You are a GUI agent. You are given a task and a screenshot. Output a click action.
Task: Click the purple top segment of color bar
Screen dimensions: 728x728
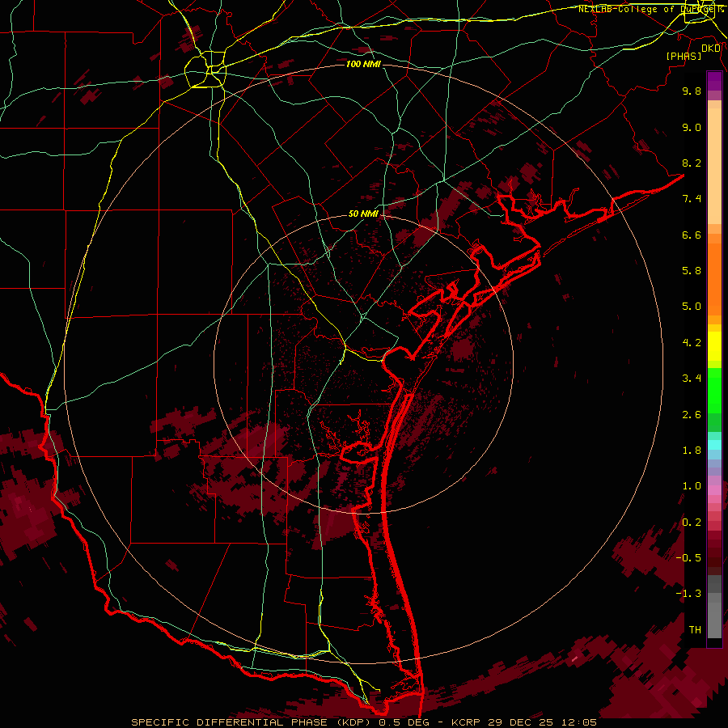(x=714, y=81)
